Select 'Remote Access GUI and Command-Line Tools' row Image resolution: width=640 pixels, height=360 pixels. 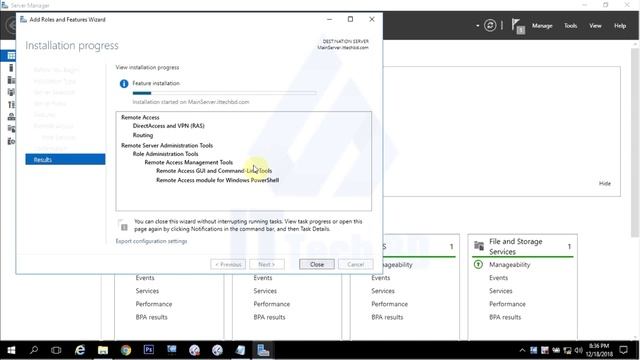click(x=214, y=171)
